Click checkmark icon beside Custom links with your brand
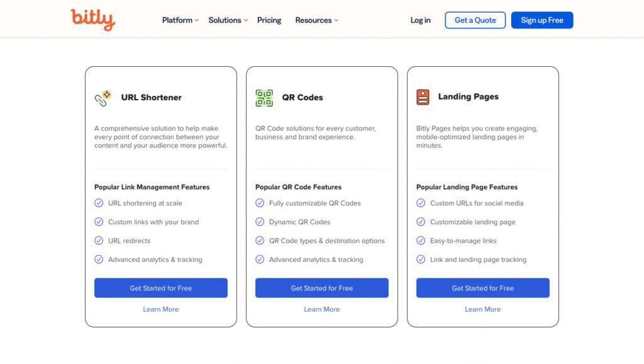 (x=99, y=222)
